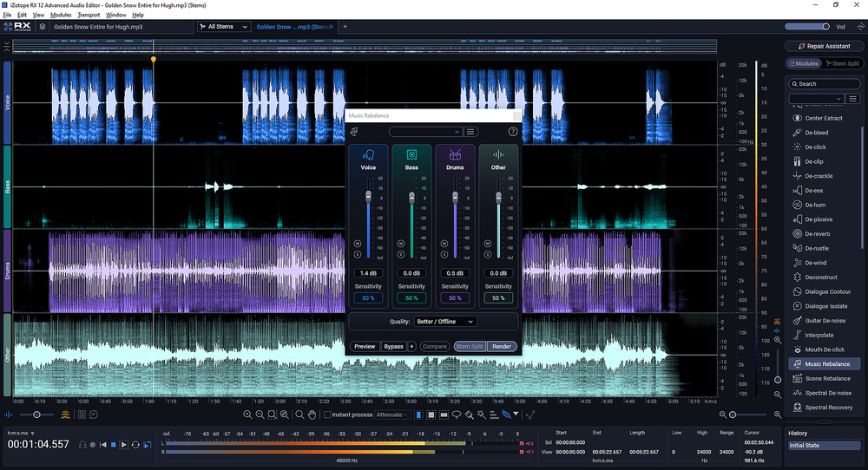The height and width of the screenshot is (470, 868).
Task: Click the play button in transport
Action: point(123,445)
